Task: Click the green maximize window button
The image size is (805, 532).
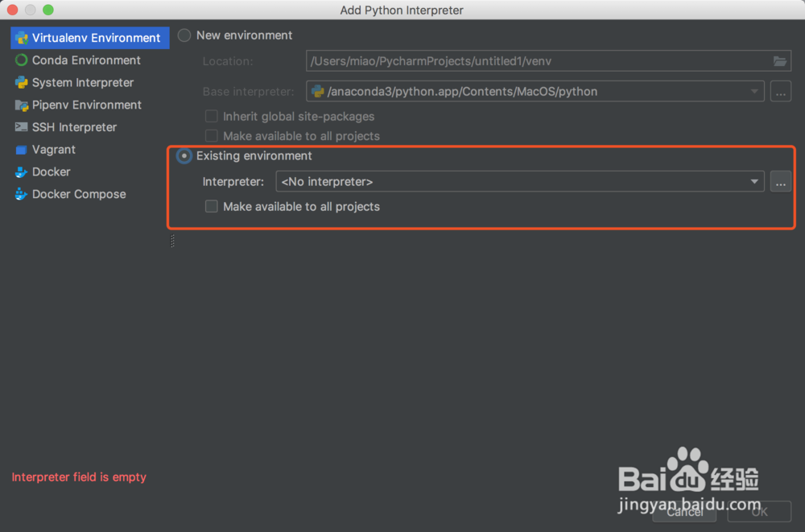Action: click(48, 10)
